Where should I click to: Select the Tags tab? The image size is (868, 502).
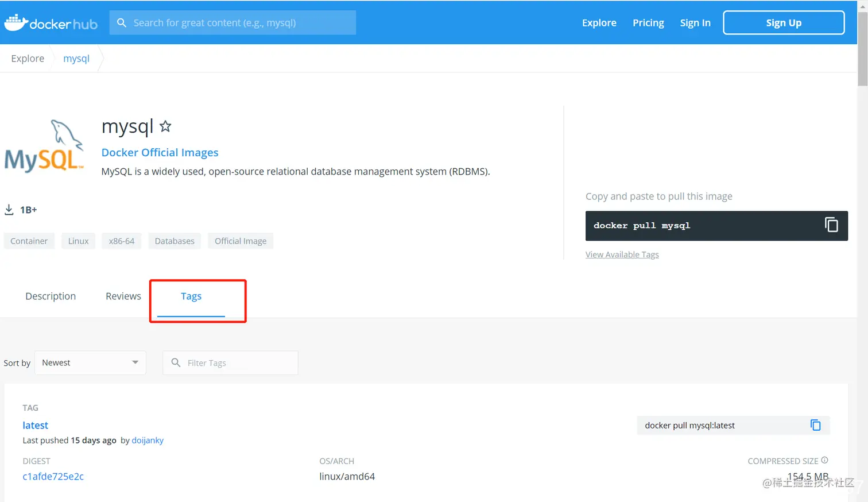click(x=191, y=296)
